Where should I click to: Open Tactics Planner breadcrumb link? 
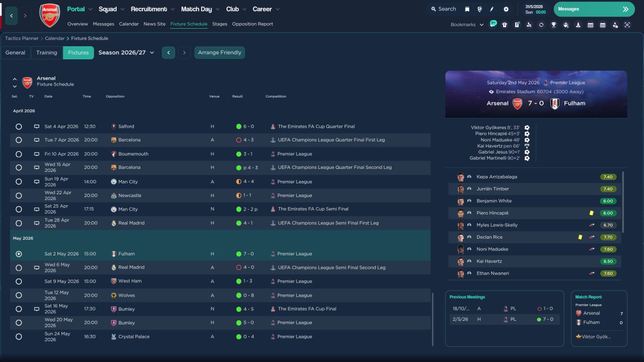coord(22,38)
